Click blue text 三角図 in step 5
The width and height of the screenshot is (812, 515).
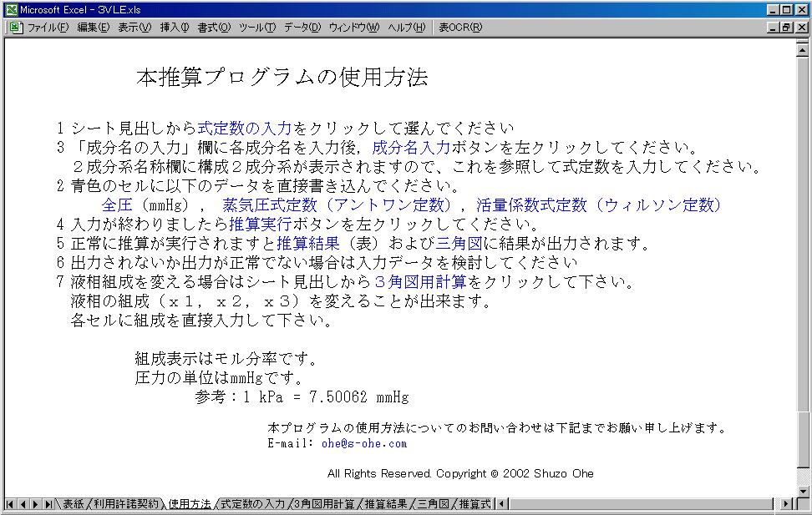[x=459, y=243]
